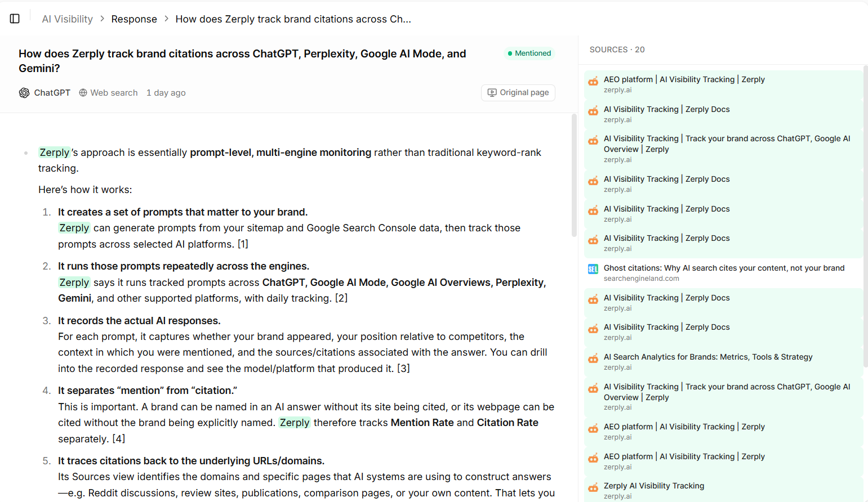Open the AI Search Analytics for Brands source
Screen dimensions: 868x502
click(x=723, y=362)
